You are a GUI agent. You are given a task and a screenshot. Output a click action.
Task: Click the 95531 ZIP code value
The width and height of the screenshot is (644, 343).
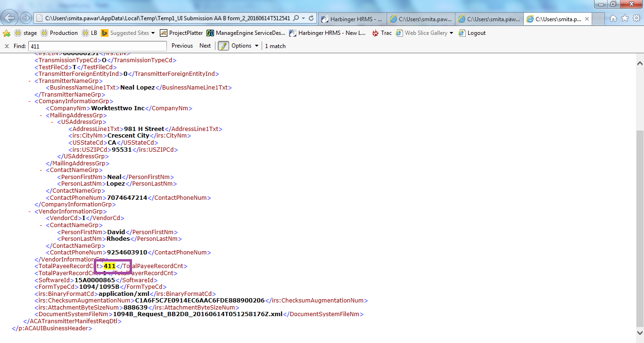122,149
